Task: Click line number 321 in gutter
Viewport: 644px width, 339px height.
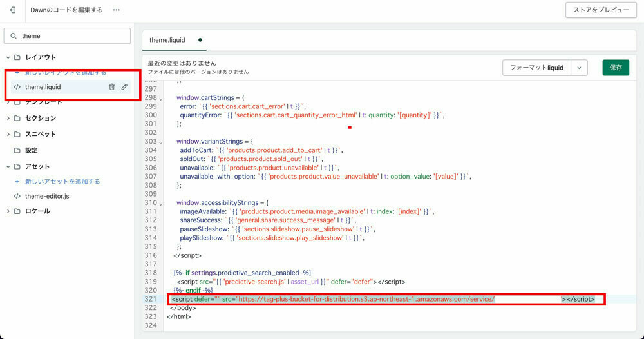Action: pos(151,299)
